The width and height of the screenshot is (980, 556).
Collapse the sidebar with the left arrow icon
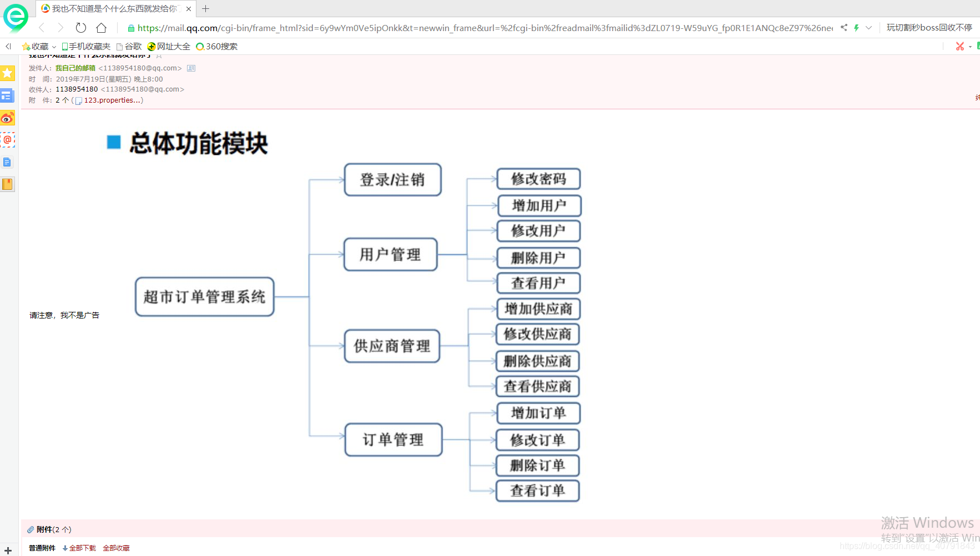point(8,47)
